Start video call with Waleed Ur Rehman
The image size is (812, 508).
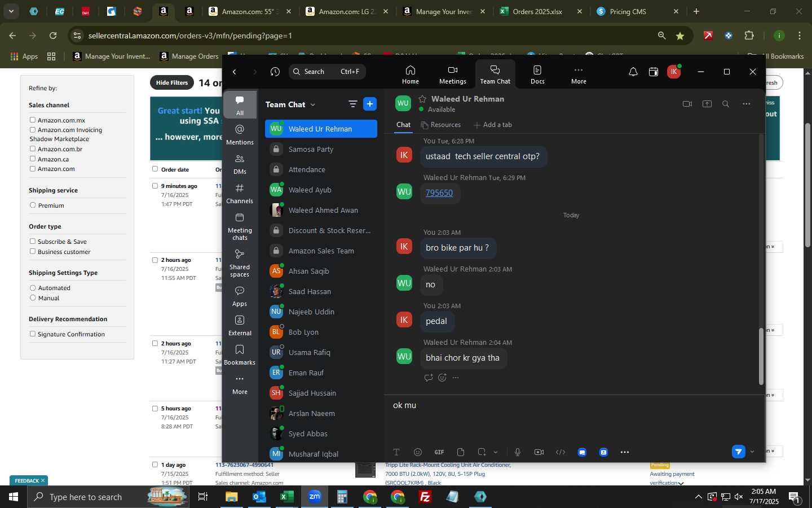(x=687, y=104)
